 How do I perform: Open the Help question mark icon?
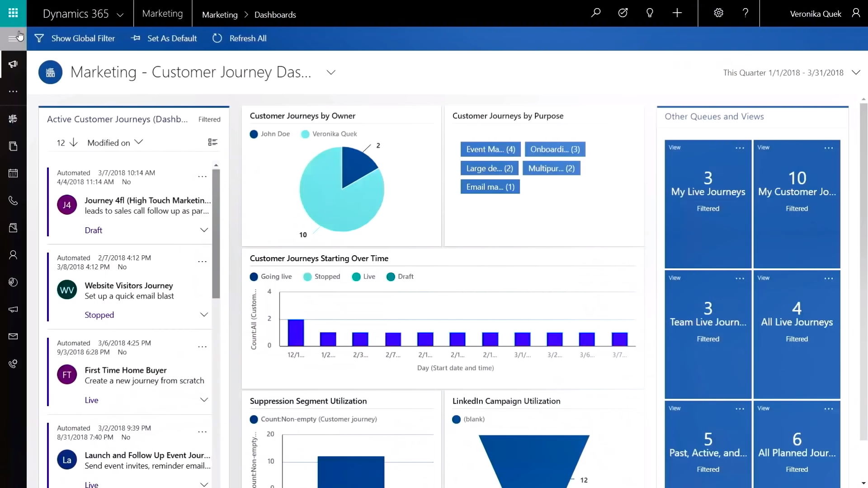coord(745,13)
